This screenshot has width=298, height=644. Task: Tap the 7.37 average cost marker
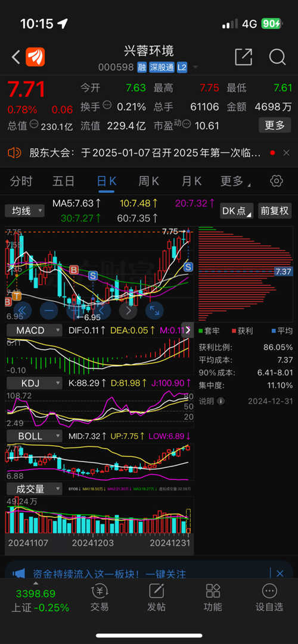click(283, 271)
